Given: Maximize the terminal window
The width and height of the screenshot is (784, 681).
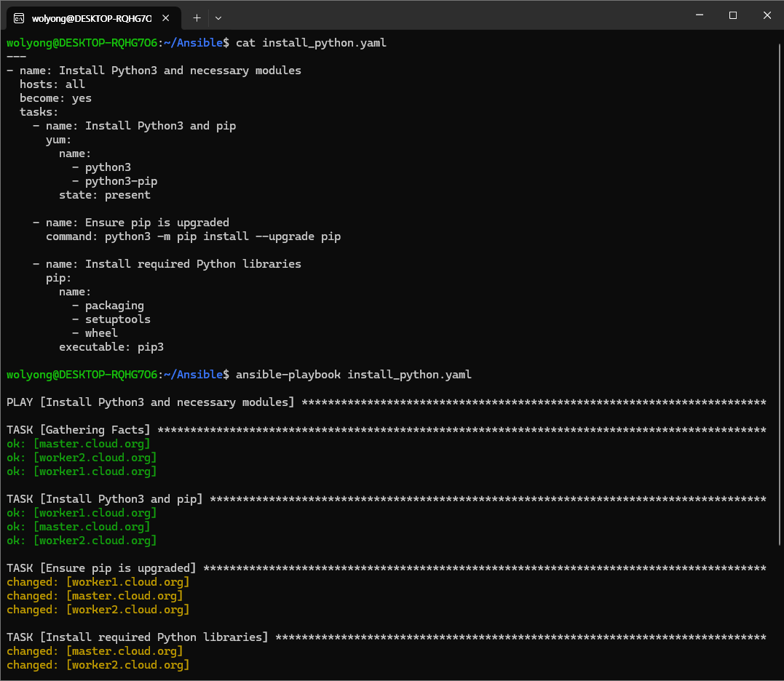Looking at the screenshot, I should 733,15.
